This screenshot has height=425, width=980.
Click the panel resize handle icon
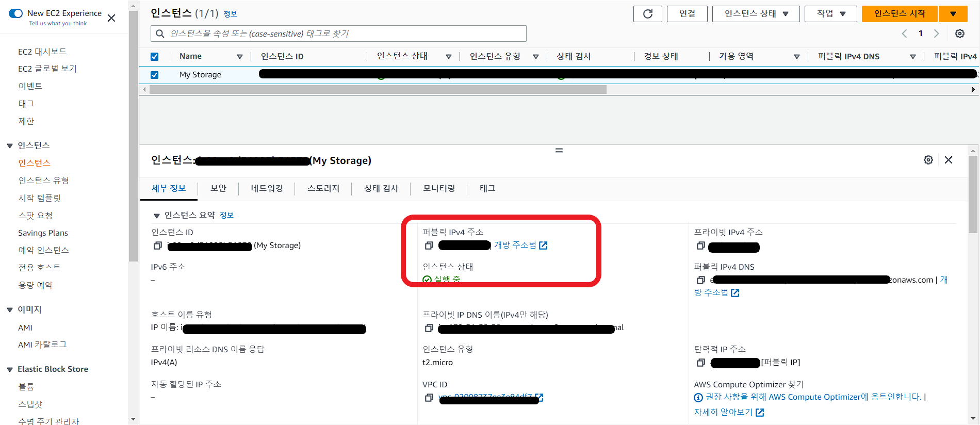click(x=559, y=151)
